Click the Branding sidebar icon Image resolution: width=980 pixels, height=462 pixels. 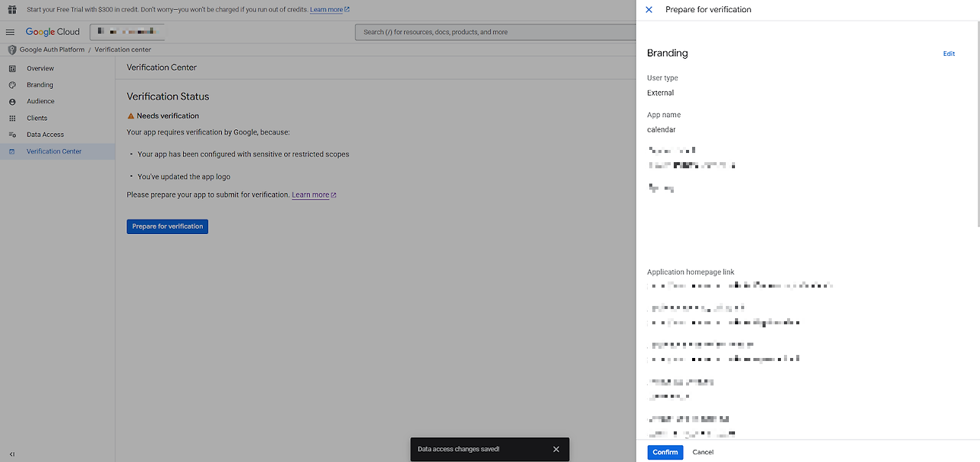12,85
